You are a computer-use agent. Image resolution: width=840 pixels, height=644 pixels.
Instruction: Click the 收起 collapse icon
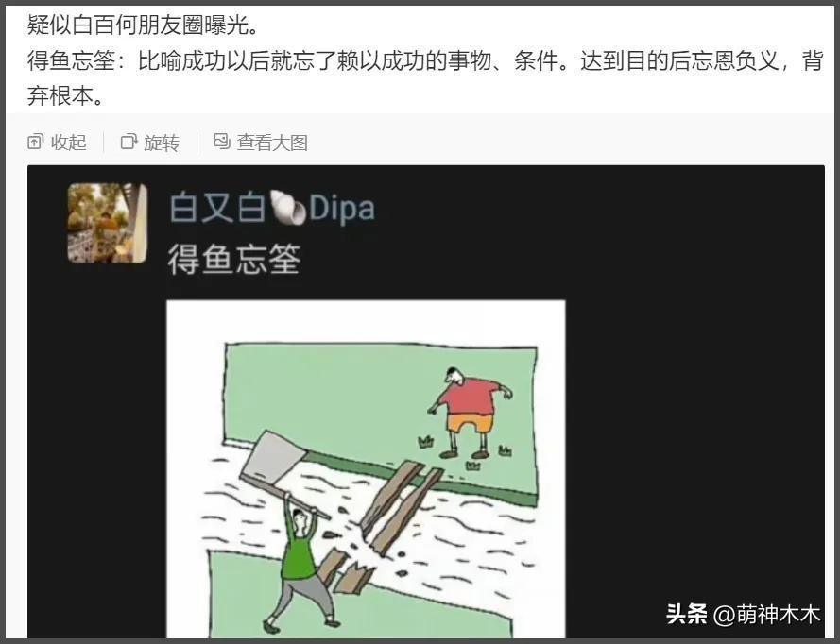click(x=35, y=142)
